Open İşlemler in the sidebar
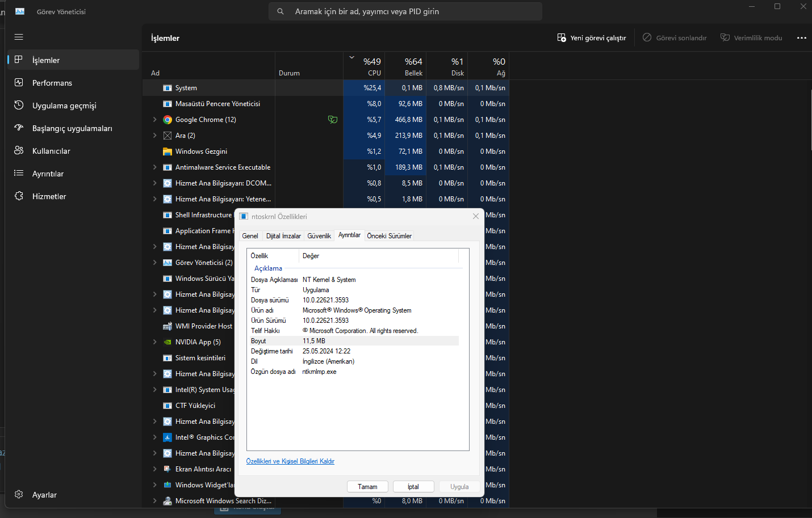The height and width of the screenshot is (518, 812). pos(73,60)
